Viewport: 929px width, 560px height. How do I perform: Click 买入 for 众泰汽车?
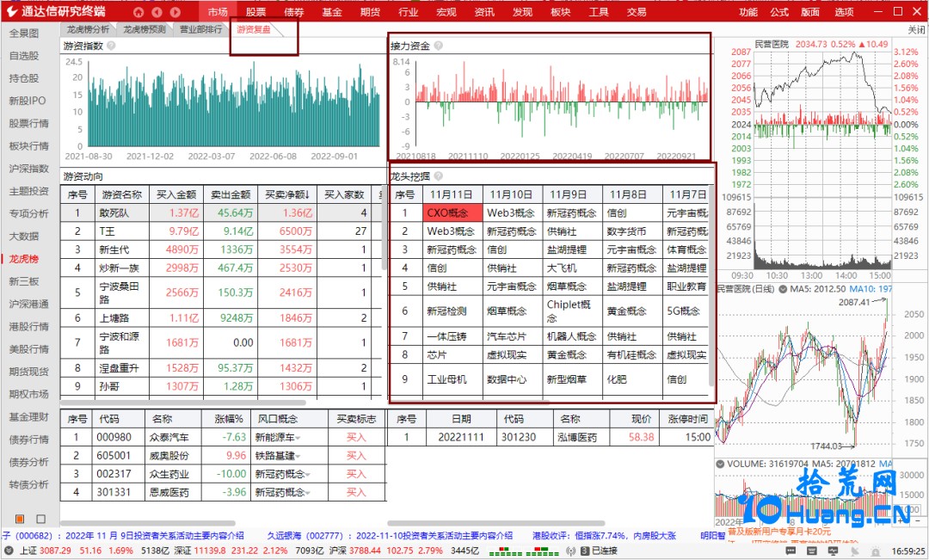pyautogui.click(x=356, y=437)
